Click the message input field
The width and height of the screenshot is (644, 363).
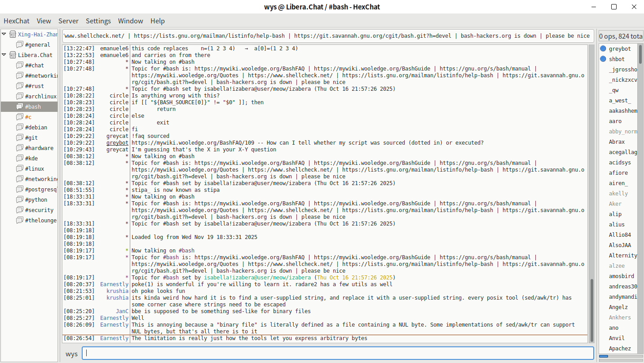click(x=338, y=353)
